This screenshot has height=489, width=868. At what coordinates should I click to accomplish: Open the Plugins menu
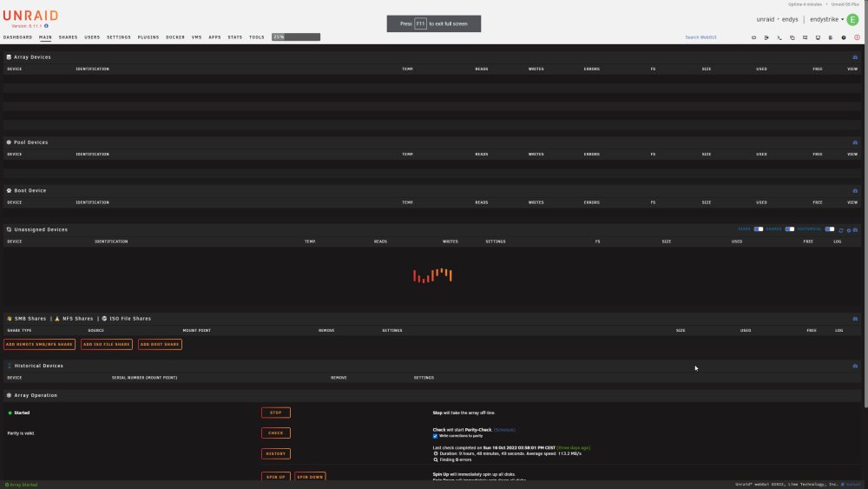(x=148, y=37)
